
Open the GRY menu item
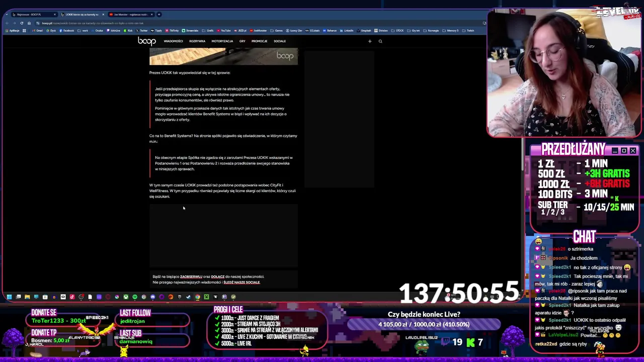tap(243, 41)
